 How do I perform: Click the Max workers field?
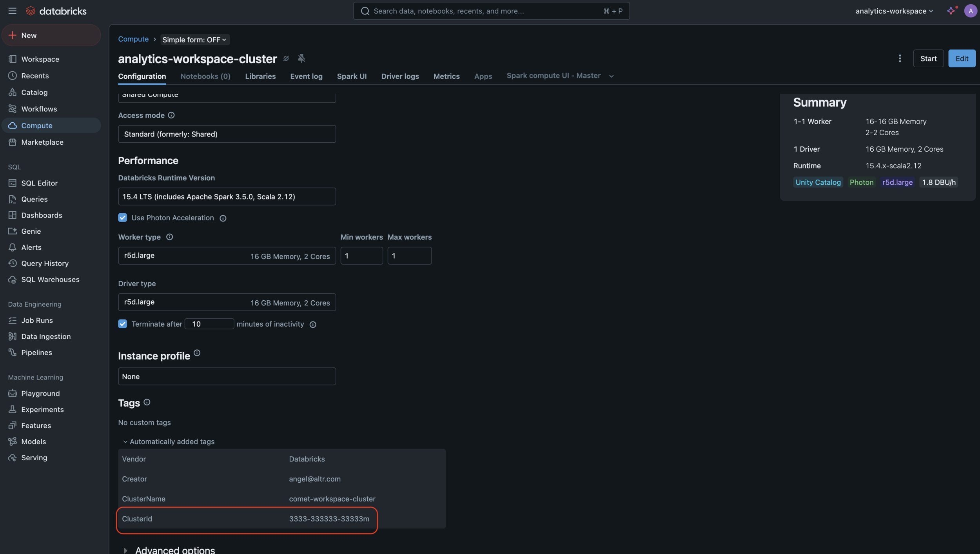[409, 256]
